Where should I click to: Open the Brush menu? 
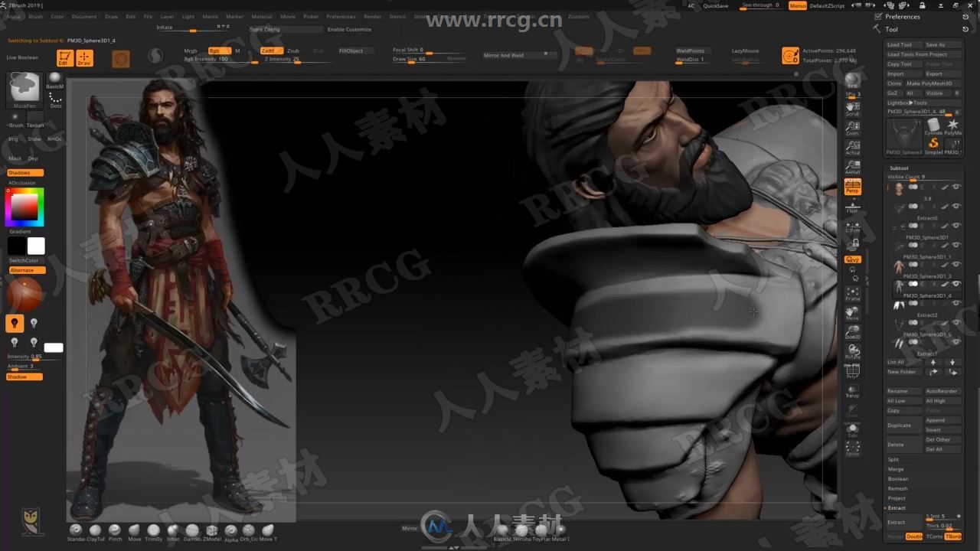point(36,16)
